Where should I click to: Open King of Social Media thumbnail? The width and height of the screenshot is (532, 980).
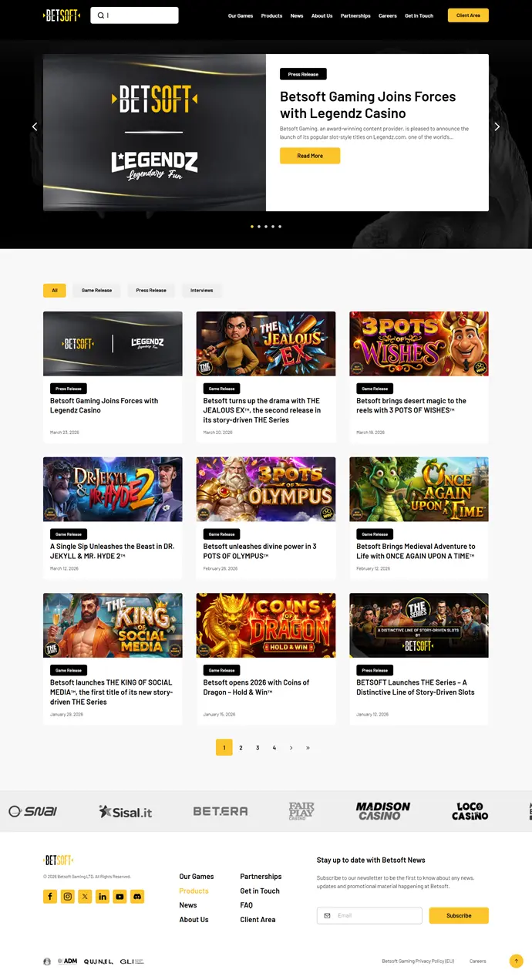point(113,625)
